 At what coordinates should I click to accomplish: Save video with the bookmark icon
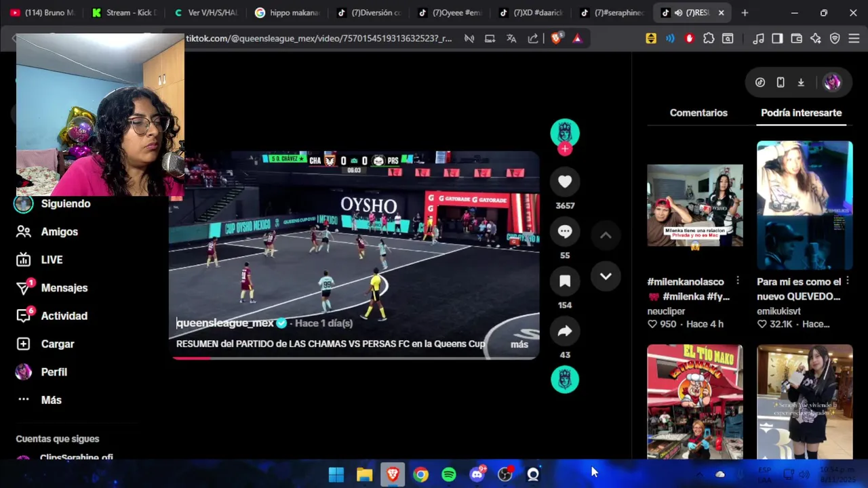click(x=565, y=281)
